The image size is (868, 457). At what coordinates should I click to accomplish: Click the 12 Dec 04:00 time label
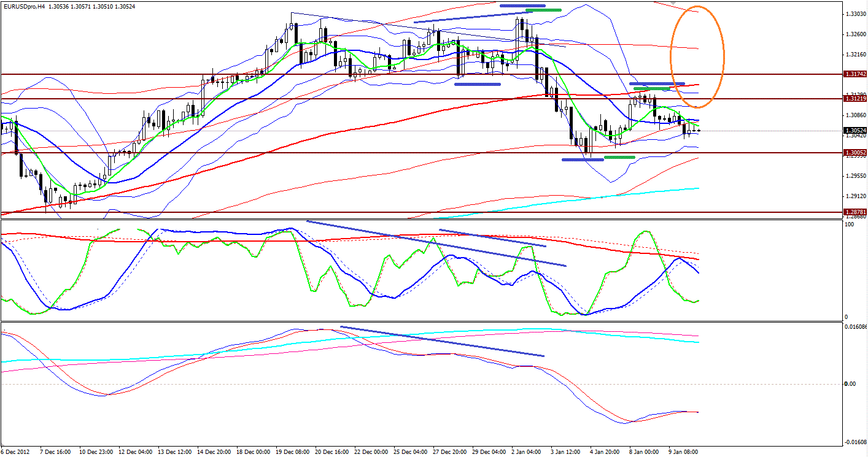[135, 451]
